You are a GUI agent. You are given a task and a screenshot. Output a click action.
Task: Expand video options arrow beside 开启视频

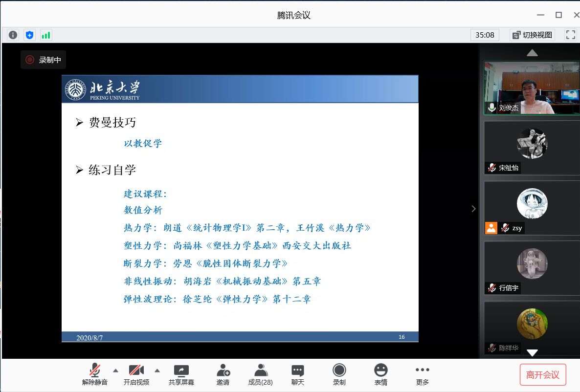(157, 370)
